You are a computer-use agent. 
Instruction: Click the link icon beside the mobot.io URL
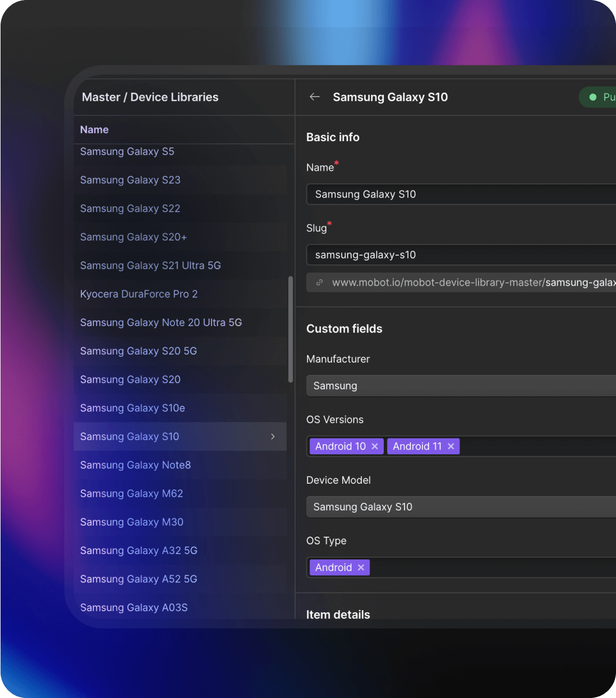320,282
